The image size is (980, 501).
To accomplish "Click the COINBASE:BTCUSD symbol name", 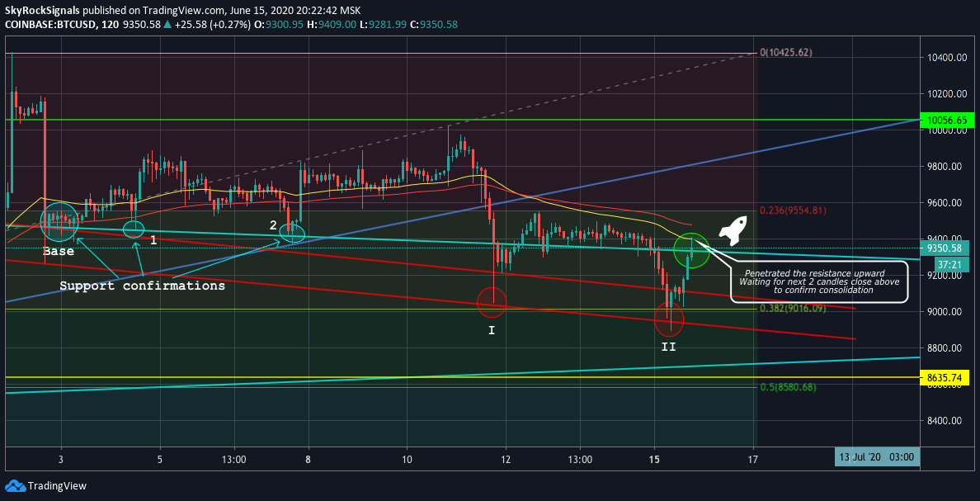I will tap(51, 24).
